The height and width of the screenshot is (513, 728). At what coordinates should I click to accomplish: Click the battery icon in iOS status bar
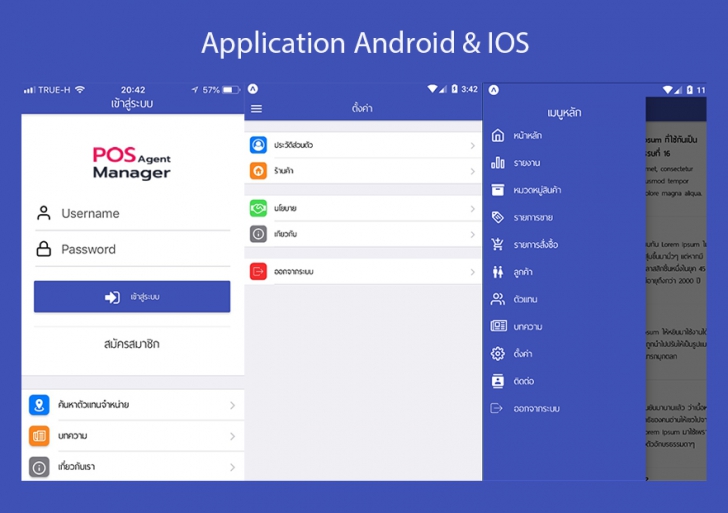pyautogui.click(x=232, y=90)
